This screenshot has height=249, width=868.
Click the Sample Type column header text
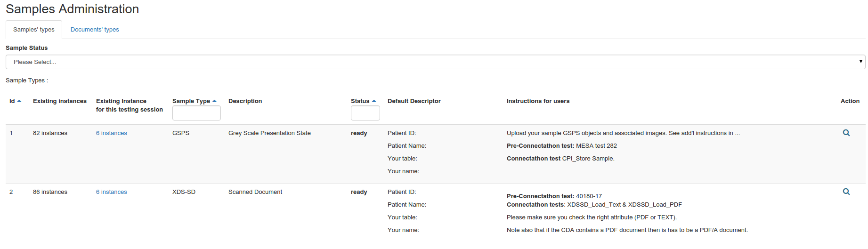(x=191, y=101)
